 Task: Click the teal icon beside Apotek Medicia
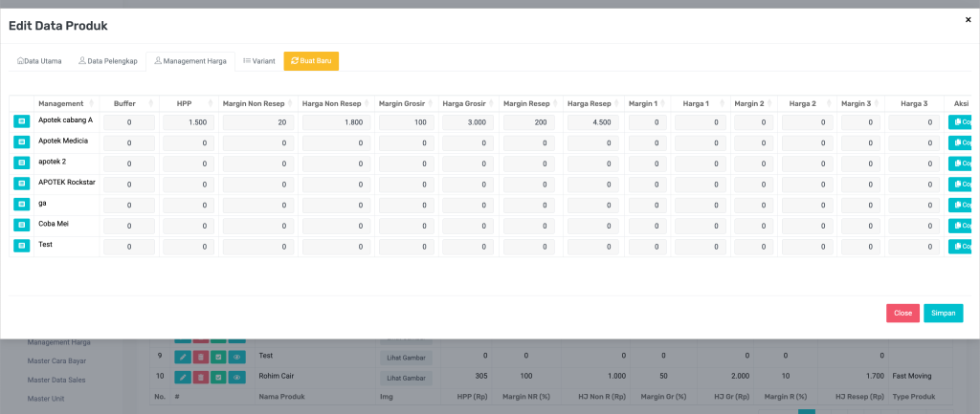[x=22, y=142]
